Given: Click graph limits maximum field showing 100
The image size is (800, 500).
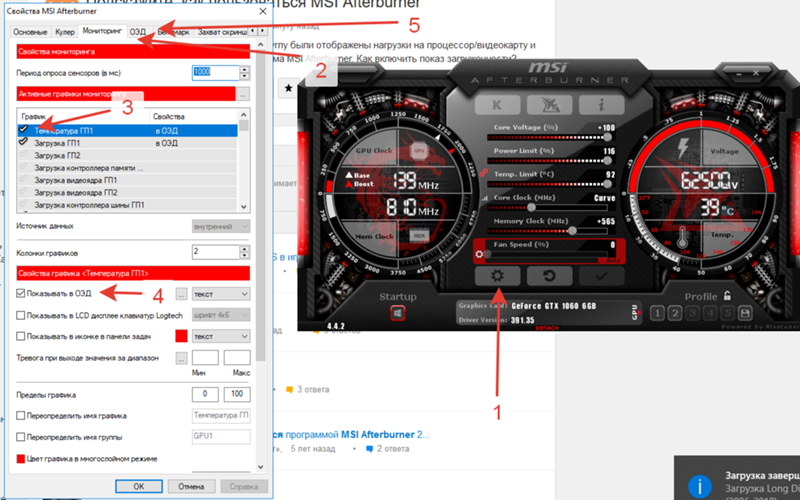Looking at the screenshot, I should [x=237, y=394].
